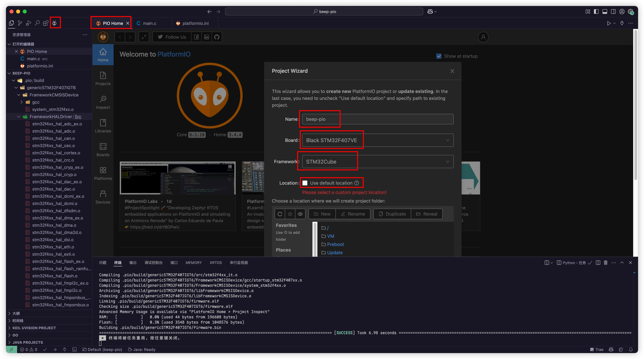Toggle Use default location checkbox
This screenshot has width=644, height=359.
(305, 183)
